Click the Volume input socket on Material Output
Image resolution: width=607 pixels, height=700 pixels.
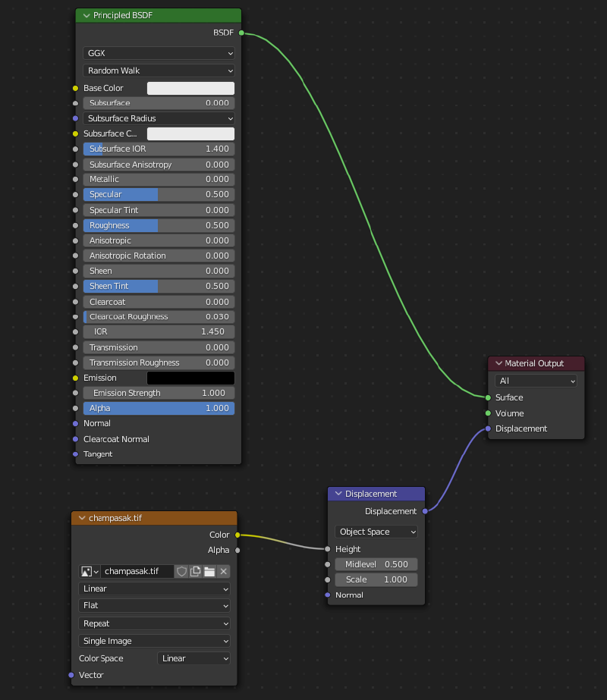coord(488,413)
